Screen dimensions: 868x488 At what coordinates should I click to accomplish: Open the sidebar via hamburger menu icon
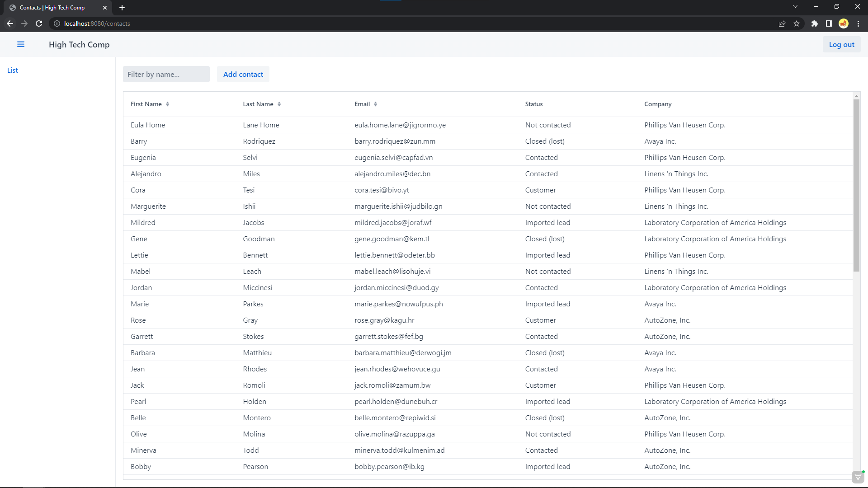pyautogui.click(x=21, y=44)
